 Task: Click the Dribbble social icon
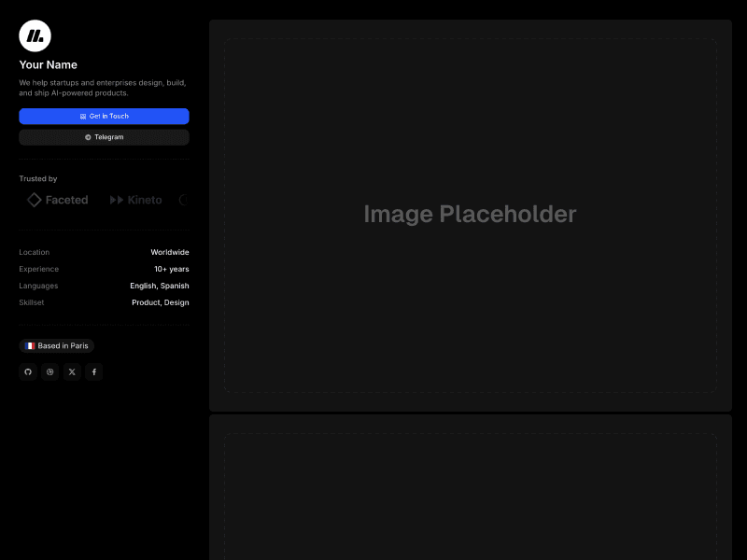tap(49, 371)
